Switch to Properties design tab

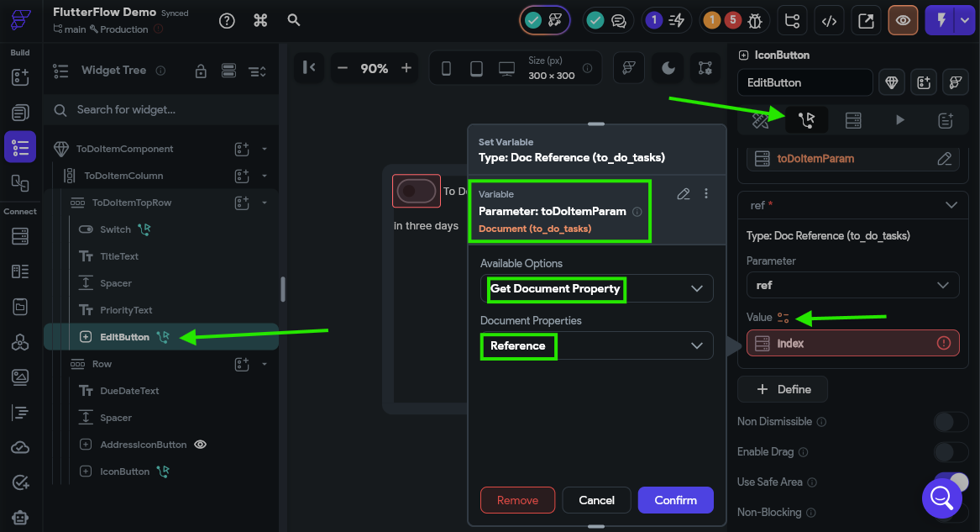pyautogui.click(x=760, y=120)
